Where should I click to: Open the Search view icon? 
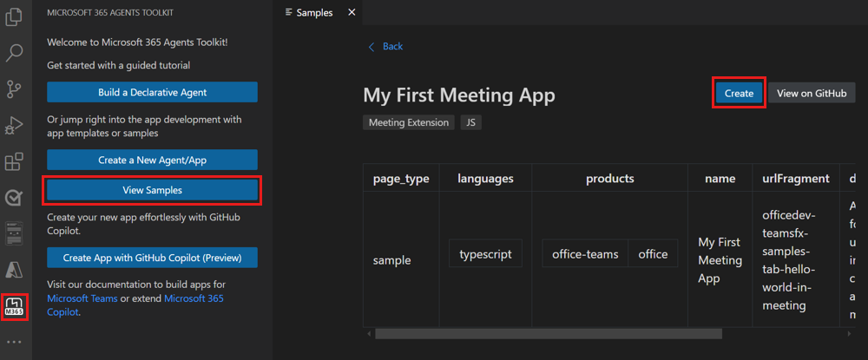[x=13, y=53]
